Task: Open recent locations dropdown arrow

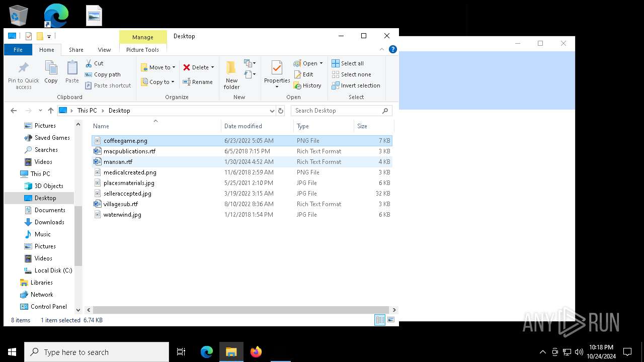Action: (40, 111)
